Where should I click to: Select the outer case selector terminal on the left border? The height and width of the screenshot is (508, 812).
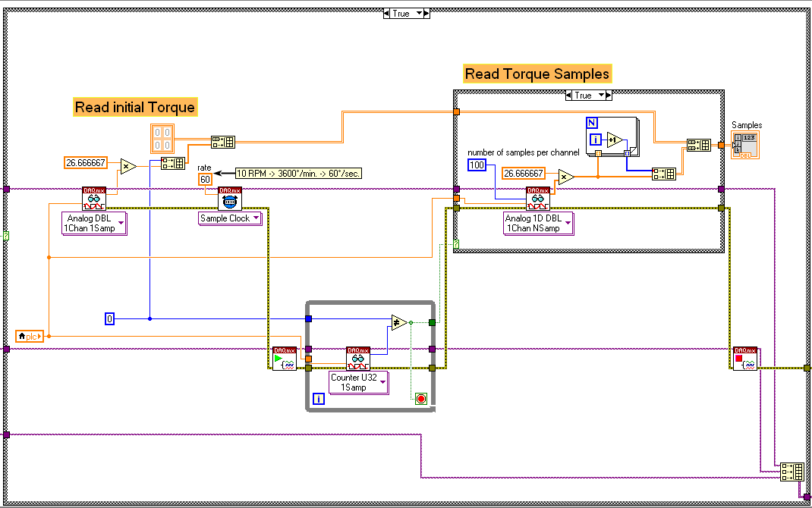6,236
